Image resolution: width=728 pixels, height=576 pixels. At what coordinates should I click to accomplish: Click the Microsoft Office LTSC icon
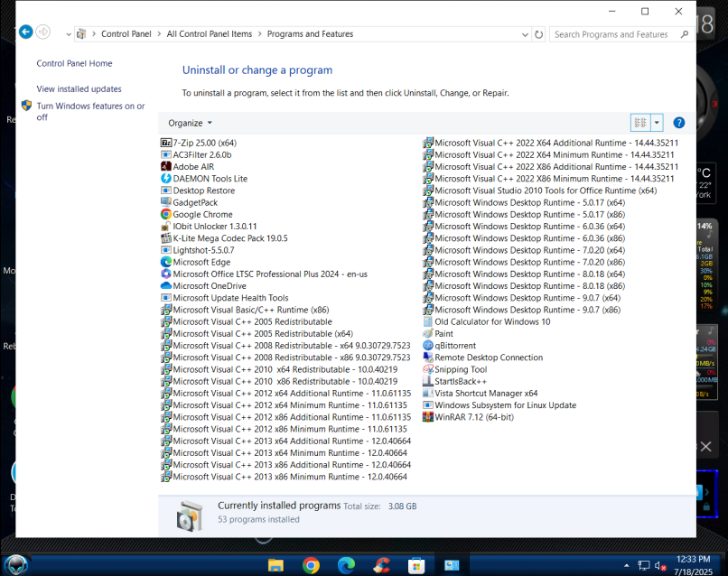coord(166,274)
